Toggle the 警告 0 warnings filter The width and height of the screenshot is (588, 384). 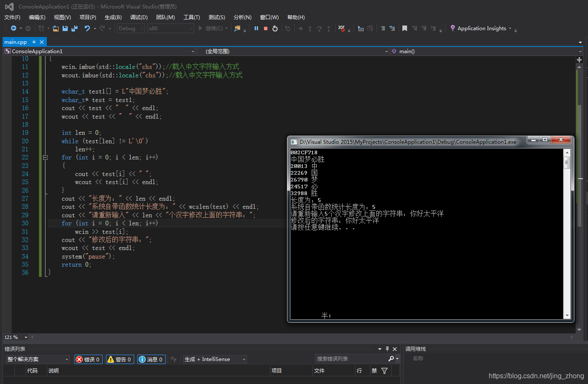[x=120, y=359]
